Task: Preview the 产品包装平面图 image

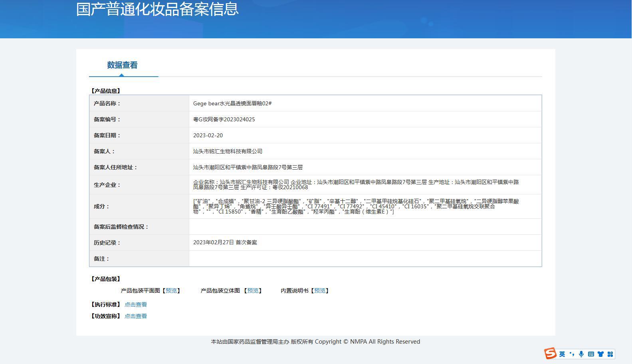Action: (x=171, y=291)
